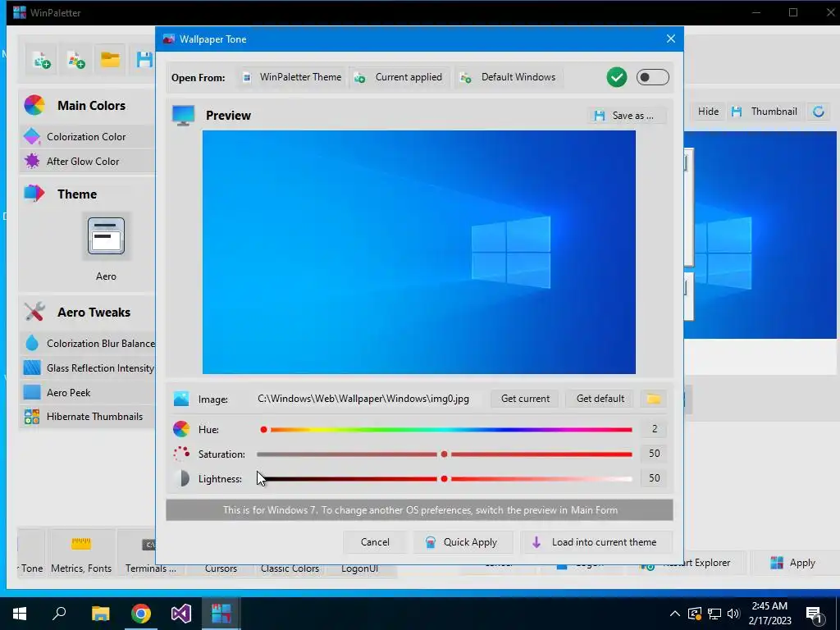Toggle the switch beside the green checkmark

652,77
